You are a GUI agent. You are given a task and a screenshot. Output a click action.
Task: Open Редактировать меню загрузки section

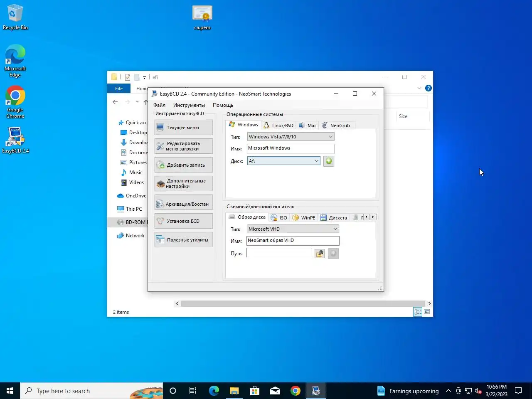click(x=183, y=146)
